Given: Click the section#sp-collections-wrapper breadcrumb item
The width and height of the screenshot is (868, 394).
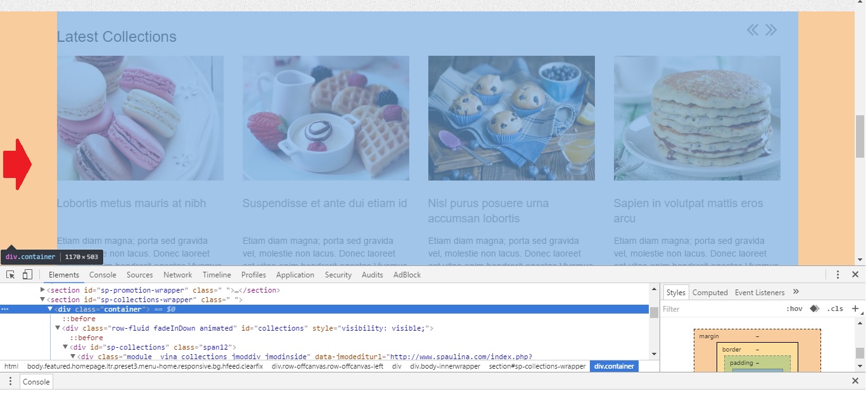Looking at the screenshot, I should pos(537,366).
